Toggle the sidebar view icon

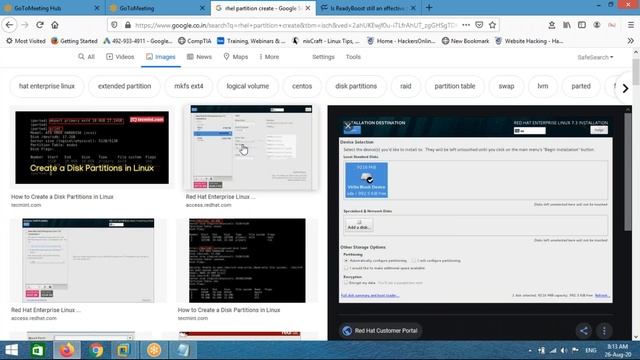tap(582, 25)
